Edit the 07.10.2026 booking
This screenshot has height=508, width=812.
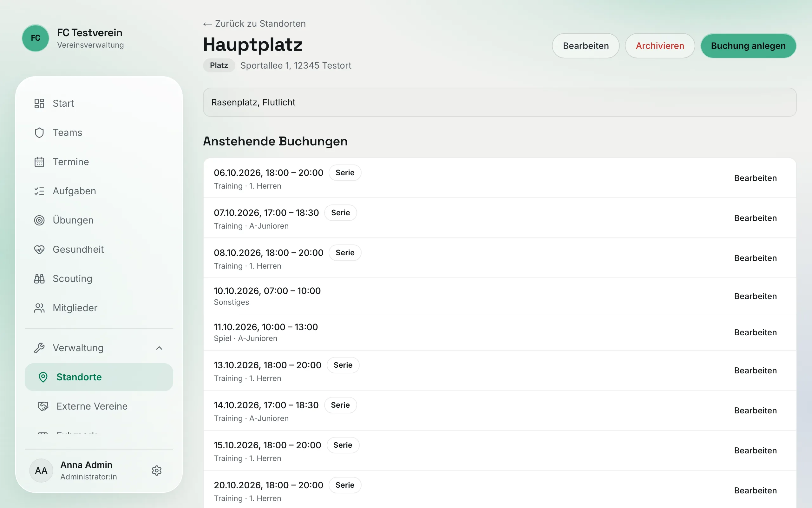(755, 218)
